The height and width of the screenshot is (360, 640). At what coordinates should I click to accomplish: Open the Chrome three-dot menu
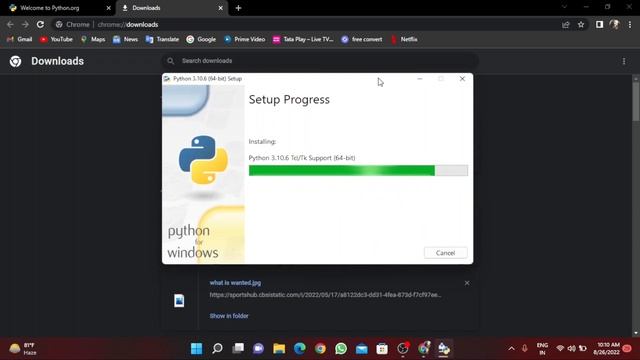point(630,24)
